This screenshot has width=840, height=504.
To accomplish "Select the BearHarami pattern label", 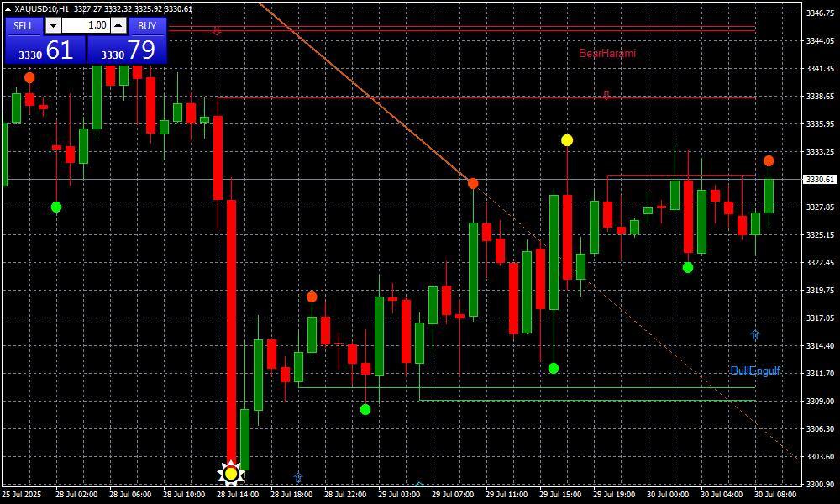I will (606, 54).
